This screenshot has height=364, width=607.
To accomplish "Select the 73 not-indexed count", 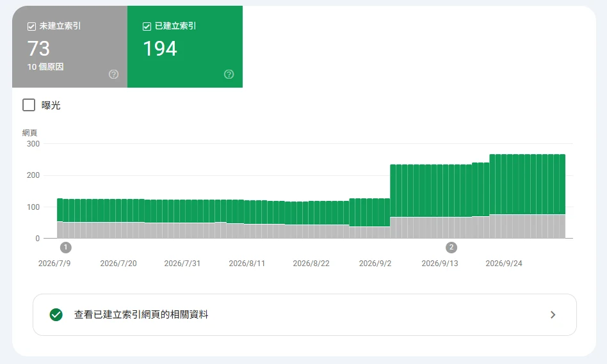I will (x=38, y=49).
